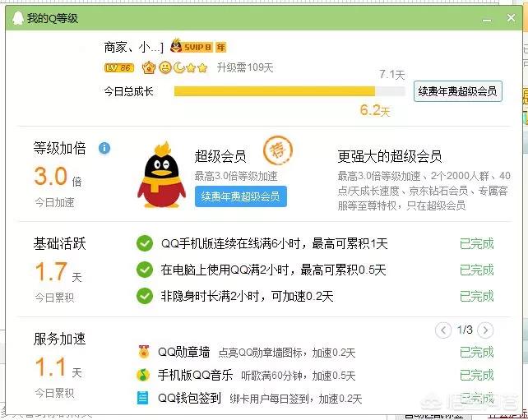Click the QQ penguin icon in title bar
Viewport: 528px width, 420px height.
[18, 18]
